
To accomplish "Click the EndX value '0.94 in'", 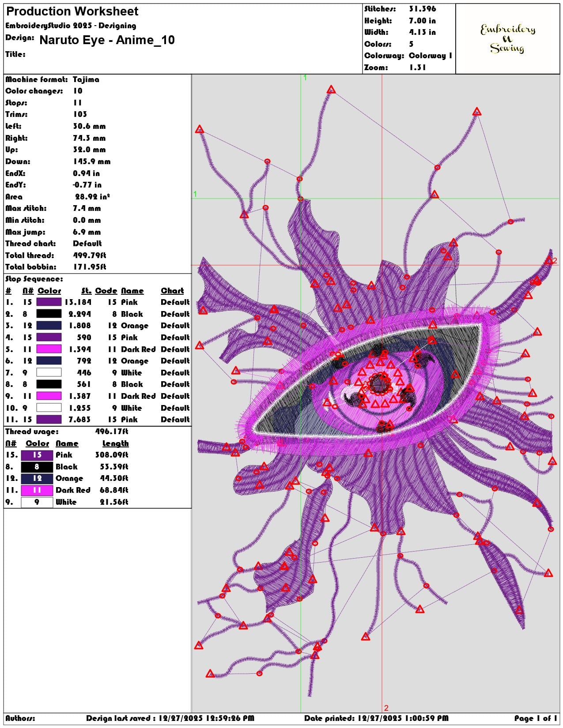I will 86,173.
